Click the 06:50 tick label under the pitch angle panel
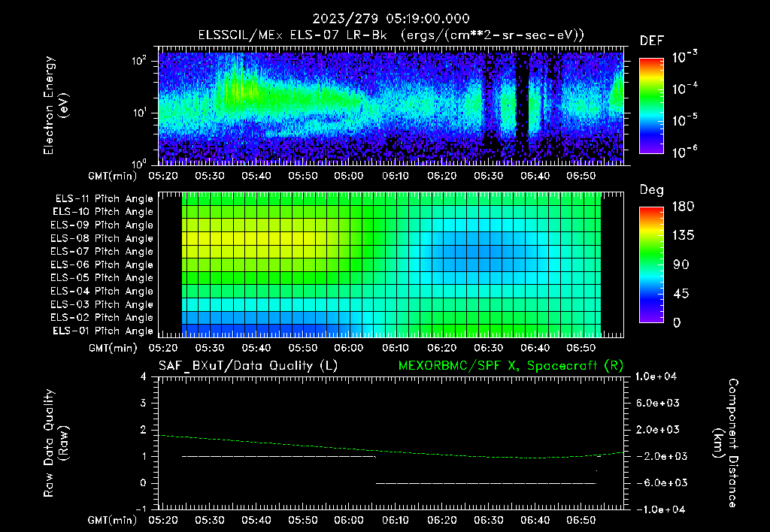The height and width of the screenshot is (532, 770). coord(581,348)
